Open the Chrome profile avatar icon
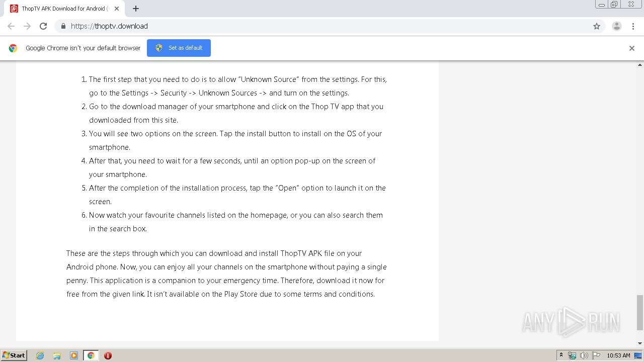This screenshot has width=644, height=362. (x=616, y=26)
